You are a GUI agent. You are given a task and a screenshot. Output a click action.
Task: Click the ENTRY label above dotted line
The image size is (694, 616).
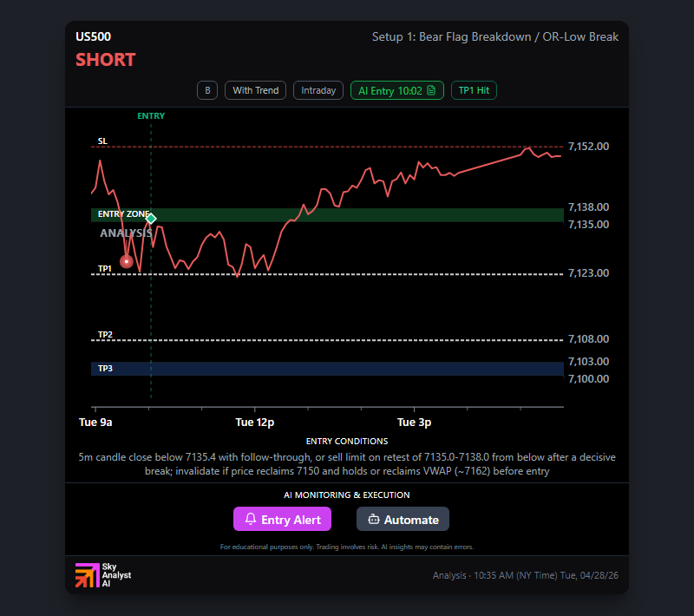(x=151, y=116)
